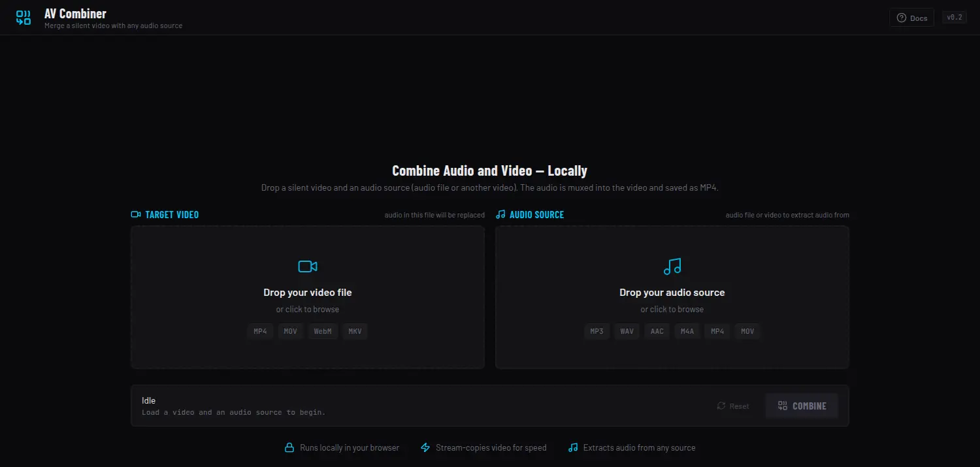Click the large video camera icon in video drop zone
Image resolution: width=980 pixels, height=467 pixels.
[308, 266]
